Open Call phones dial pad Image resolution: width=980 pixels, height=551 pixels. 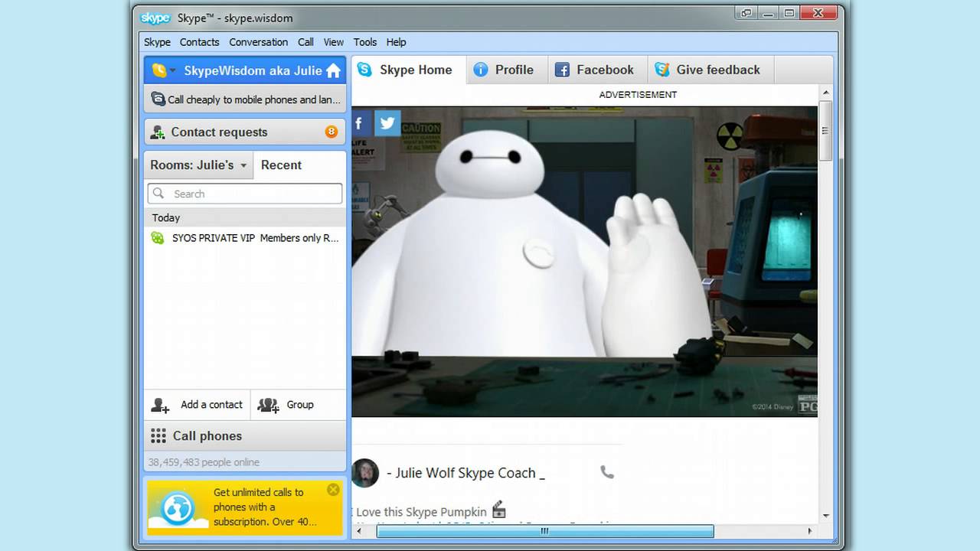(x=245, y=436)
